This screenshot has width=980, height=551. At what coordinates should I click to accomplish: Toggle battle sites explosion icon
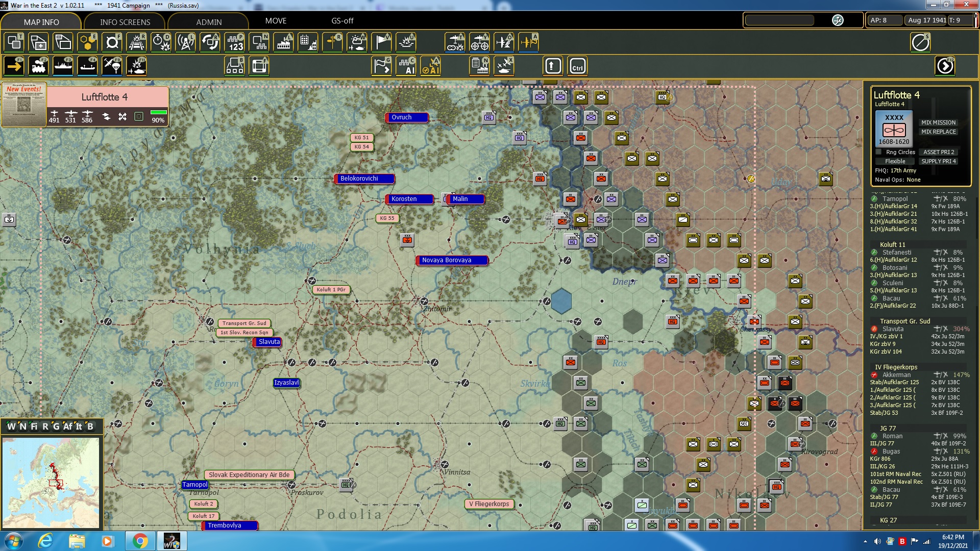(406, 43)
